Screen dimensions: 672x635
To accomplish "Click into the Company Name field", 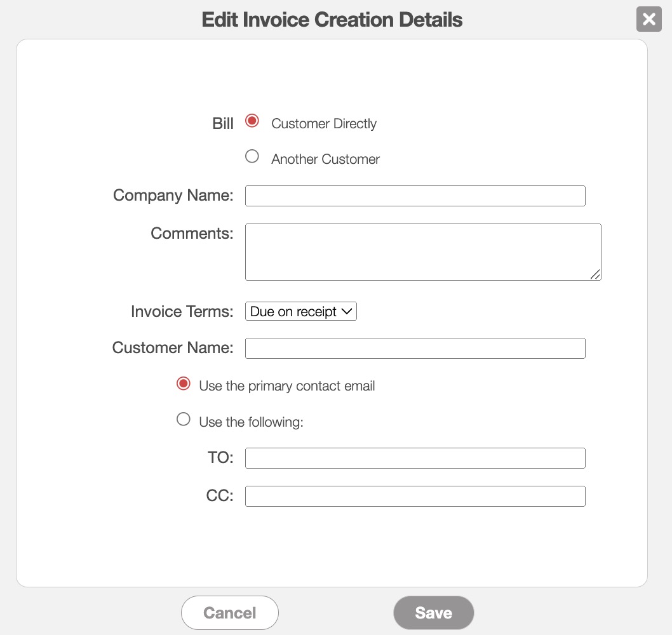I will (x=415, y=196).
